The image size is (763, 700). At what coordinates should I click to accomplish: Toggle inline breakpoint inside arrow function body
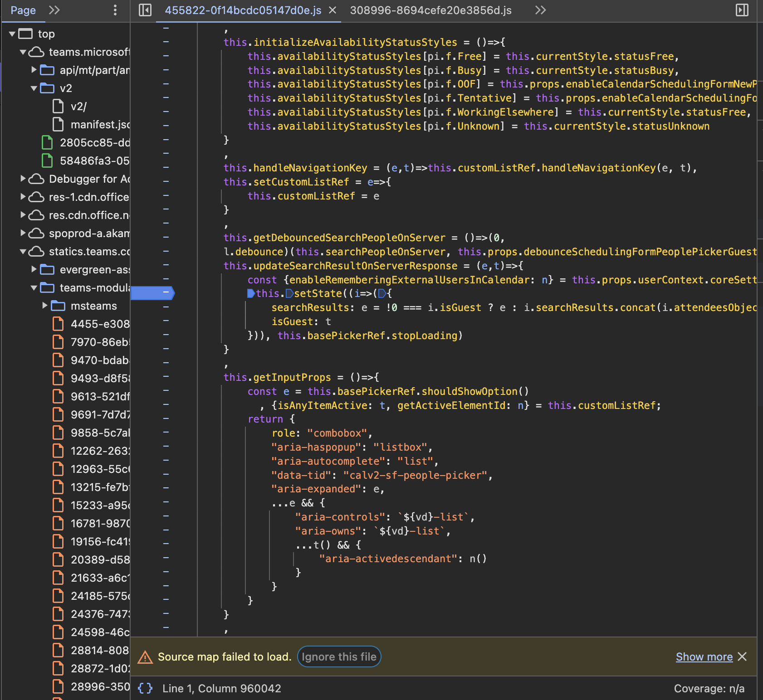382,294
